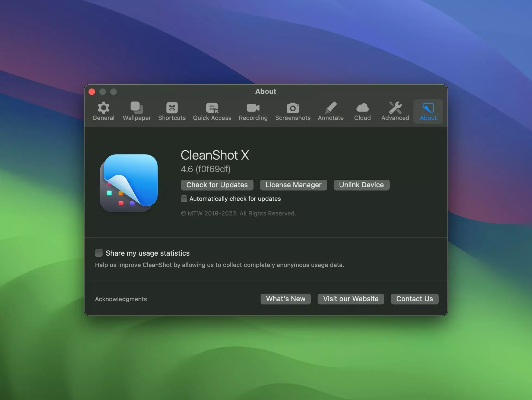Click Visit our Website button
The image size is (532, 400).
pyautogui.click(x=351, y=299)
